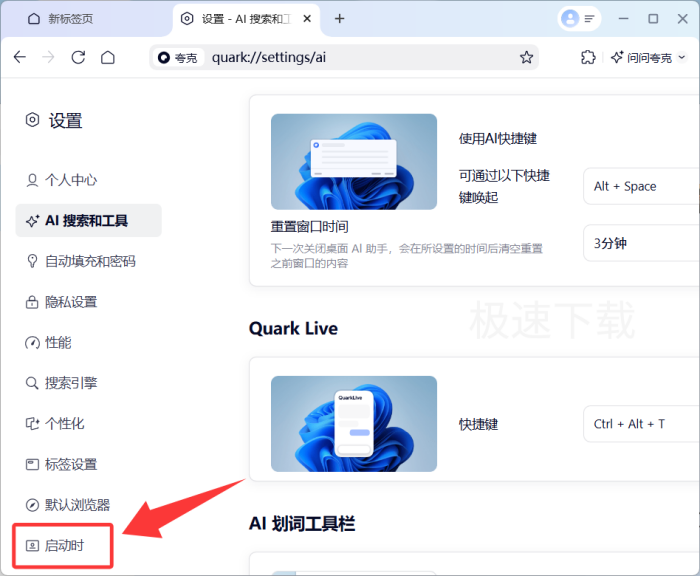Open 隐私设置 in the sidebar
The width and height of the screenshot is (700, 576).
(70, 302)
